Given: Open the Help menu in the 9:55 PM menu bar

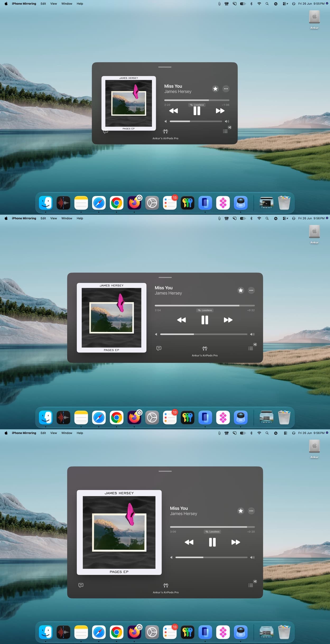Looking at the screenshot, I should point(80,4).
